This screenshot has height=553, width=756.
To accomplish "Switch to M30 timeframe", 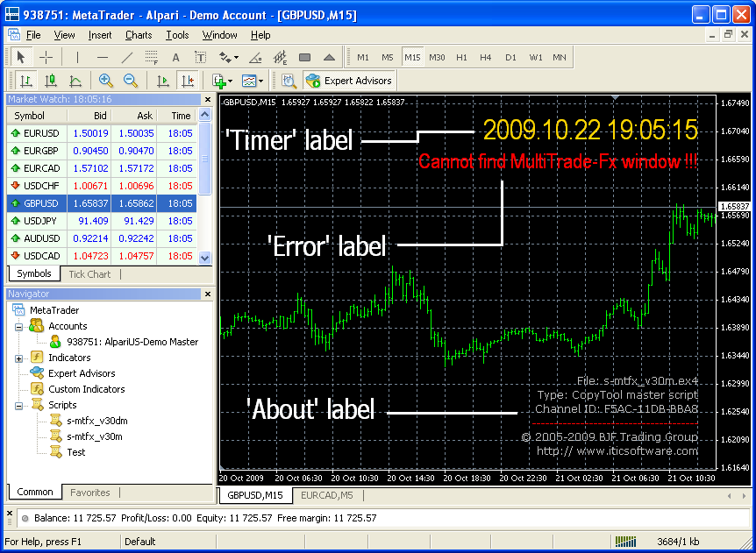I will (x=437, y=57).
